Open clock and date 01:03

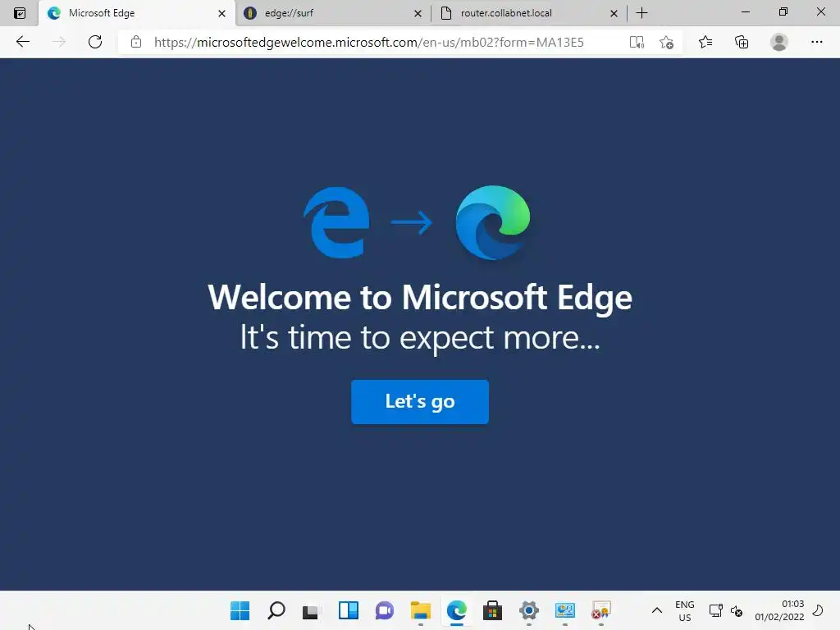(779, 610)
